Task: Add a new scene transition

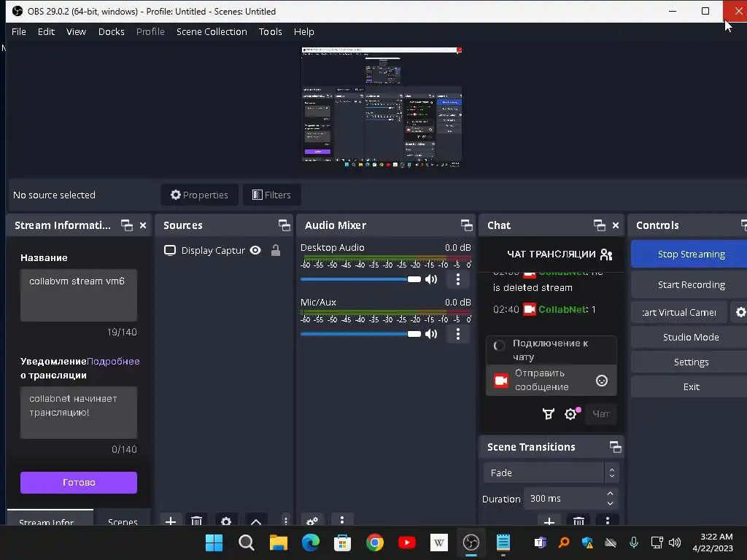Action: coord(549,521)
